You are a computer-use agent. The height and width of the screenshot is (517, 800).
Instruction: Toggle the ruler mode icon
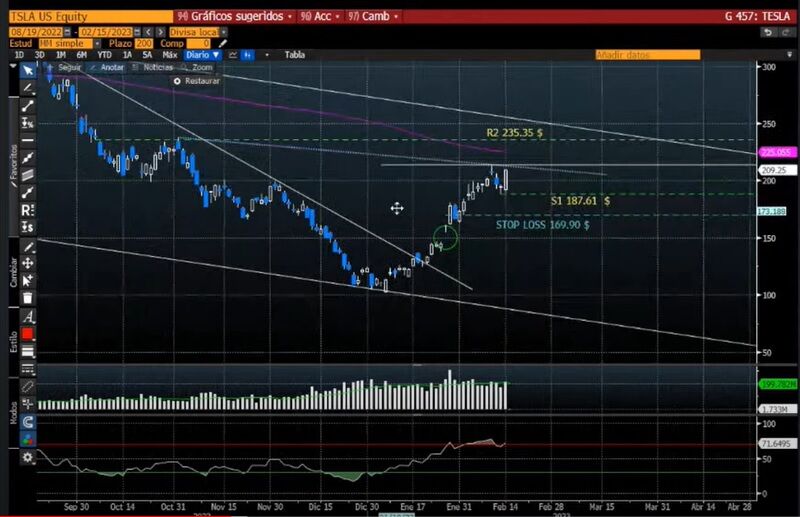pos(28,387)
